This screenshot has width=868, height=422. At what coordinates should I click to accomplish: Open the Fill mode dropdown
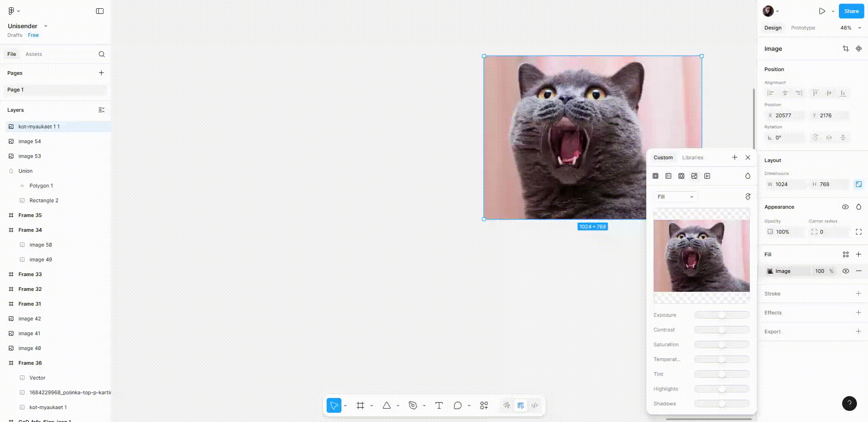[675, 197]
